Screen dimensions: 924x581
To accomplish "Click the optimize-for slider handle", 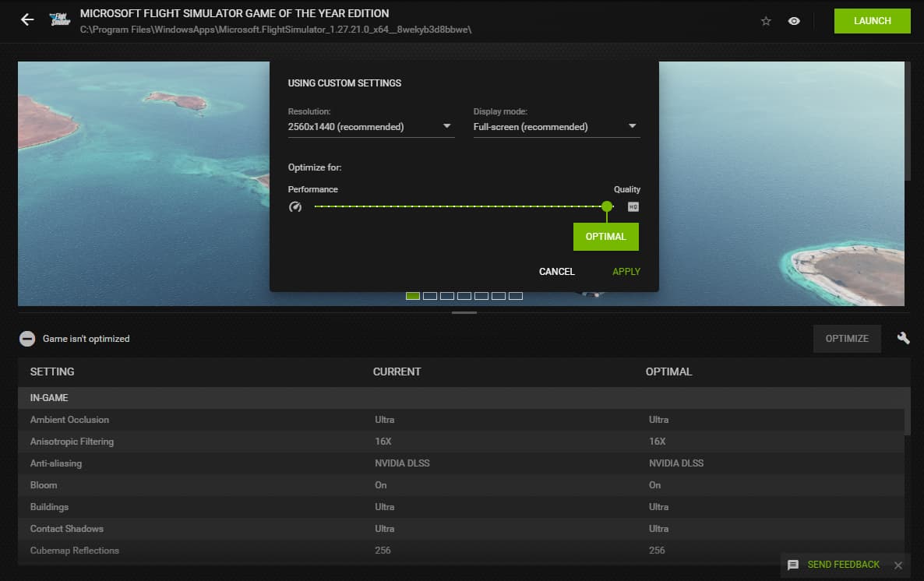I will 606,206.
